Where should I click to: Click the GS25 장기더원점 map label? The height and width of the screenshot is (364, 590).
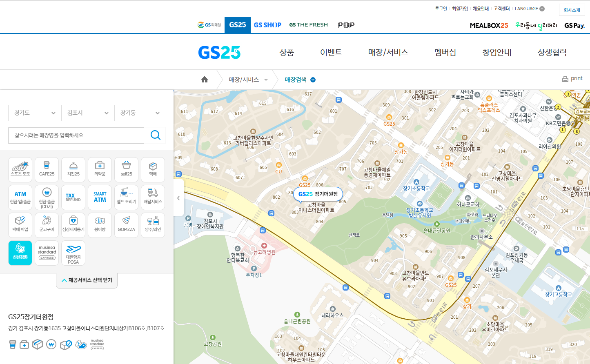[318, 194]
